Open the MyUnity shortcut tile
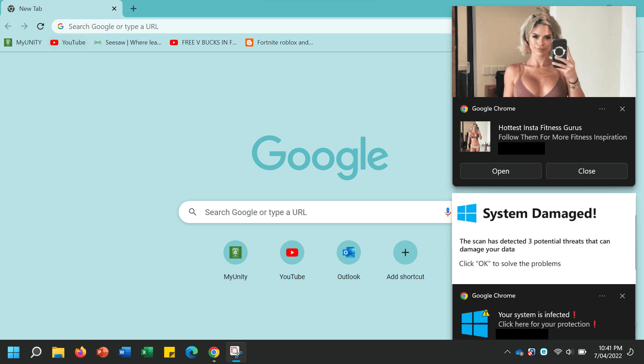Viewport: 644px width, 364px height. coord(235,252)
